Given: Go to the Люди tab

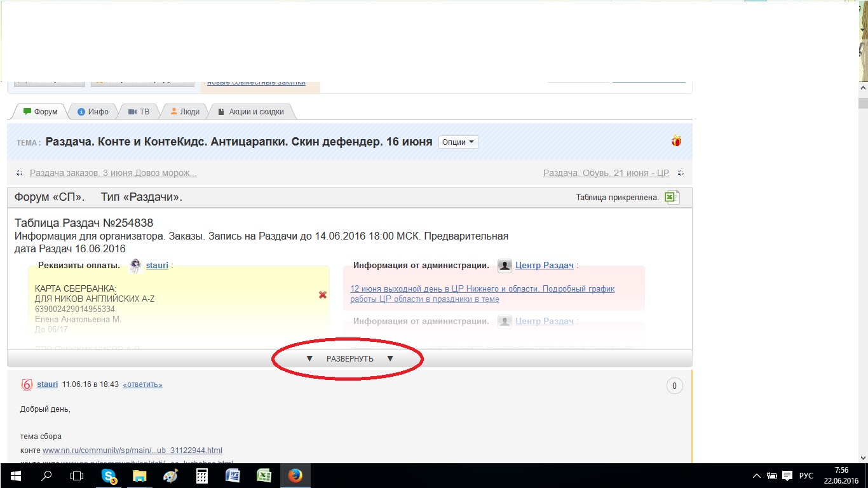Looking at the screenshot, I should 185,112.
